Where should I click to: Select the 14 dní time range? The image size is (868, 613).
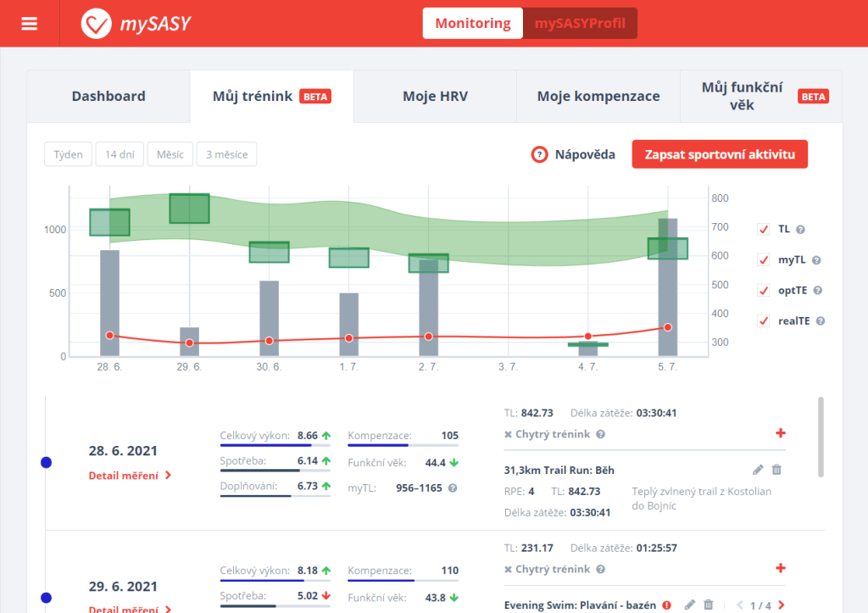click(120, 154)
